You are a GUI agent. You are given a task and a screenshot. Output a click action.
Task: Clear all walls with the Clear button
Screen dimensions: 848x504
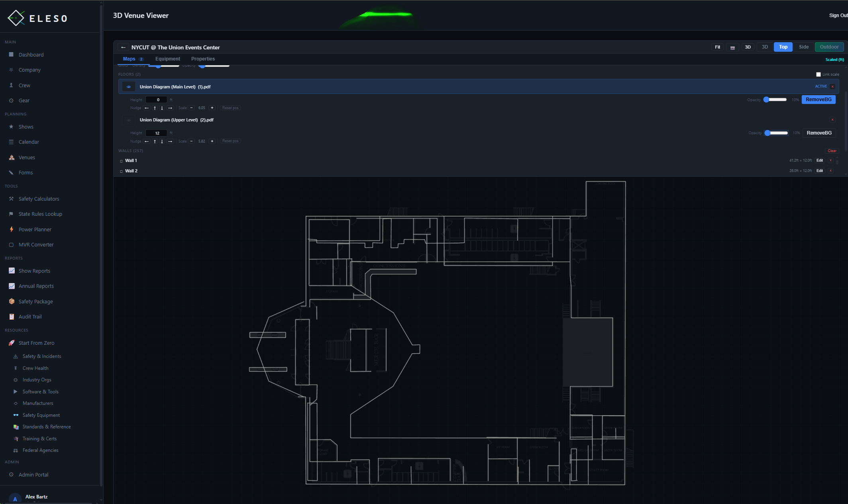point(832,150)
